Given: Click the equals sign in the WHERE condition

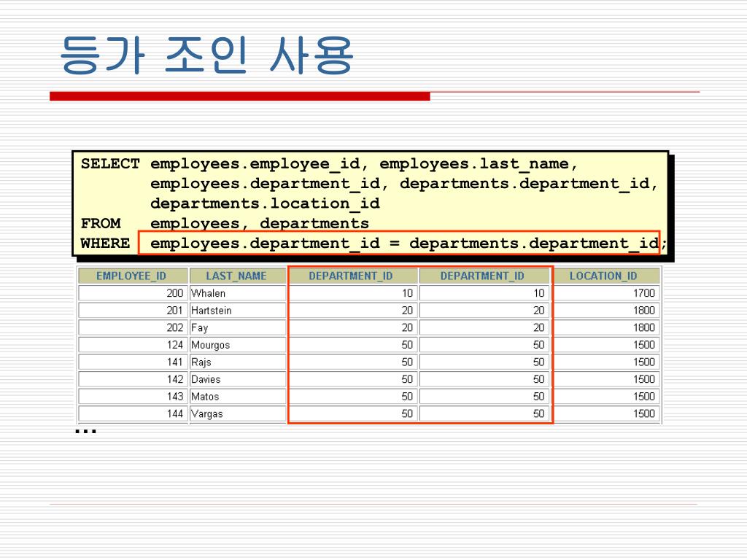Looking at the screenshot, I should point(394,244).
